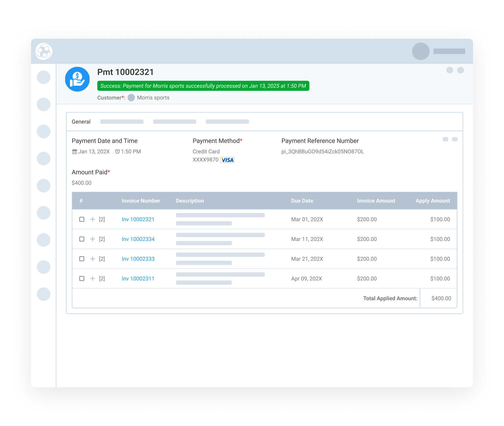Expand the Inv 10002333 row

pyautogui.click(x=93, y=259)
